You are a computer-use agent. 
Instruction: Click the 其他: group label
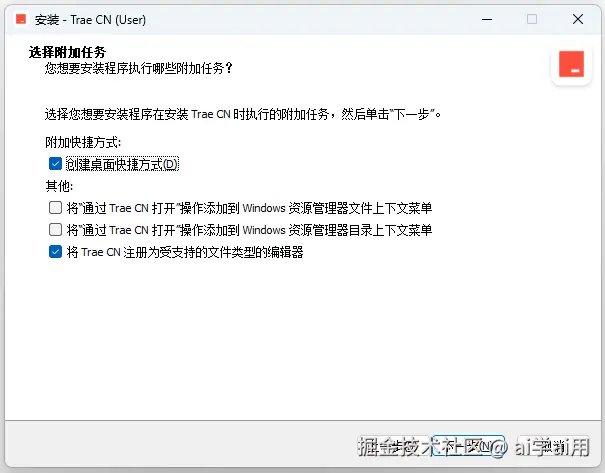pos(59,186)
